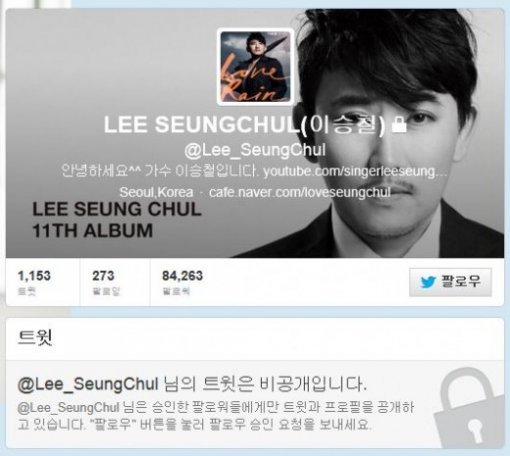Viewport: 510px width, 456px height.
Task: Open the 1,153 트윗 tweets count
Action: [34, 282]
